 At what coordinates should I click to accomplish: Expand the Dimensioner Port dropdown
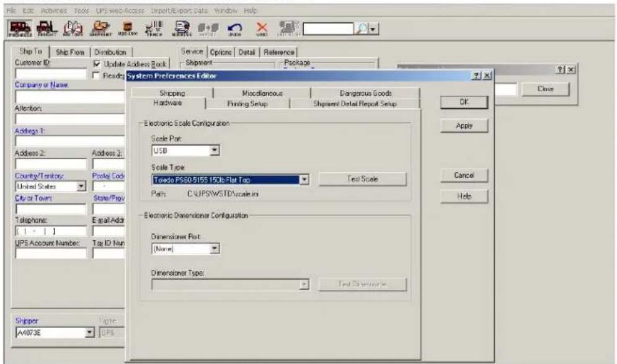pyautogui.click(x=215, y=249)
